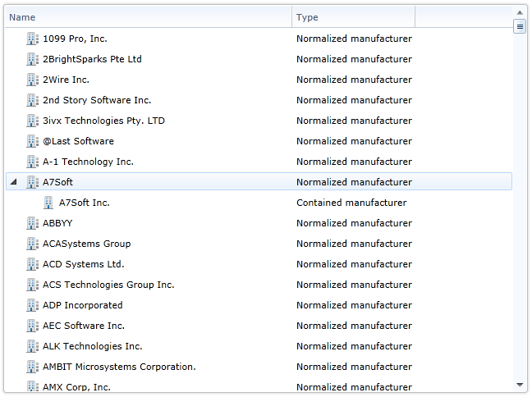Click the building icon next to 2BrightSparks Pte Ltd

(x=33, y=59)
